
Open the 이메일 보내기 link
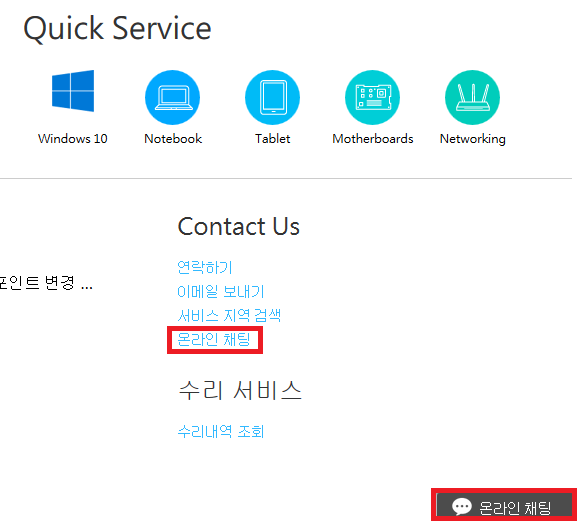pyautogui.click(x=220, y=292)
